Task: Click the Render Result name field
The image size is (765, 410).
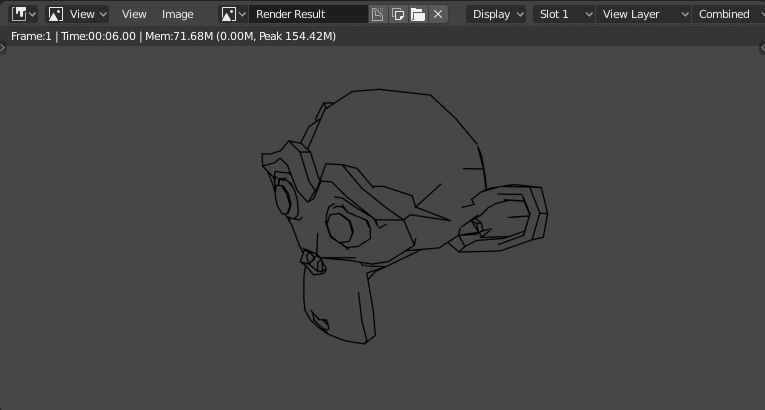Action: 308,14
